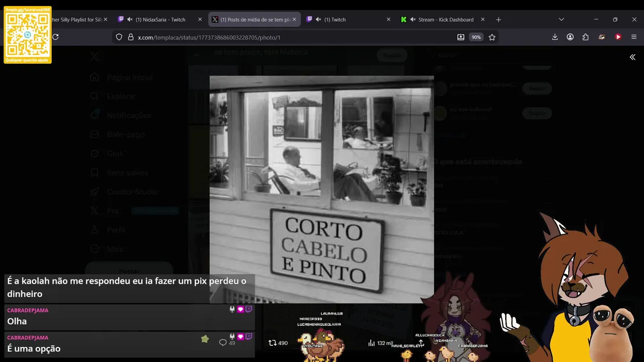Click the envelope icon beside Bate-papo
The height and width of the screenshot is (362, 644).
point(95,135)
